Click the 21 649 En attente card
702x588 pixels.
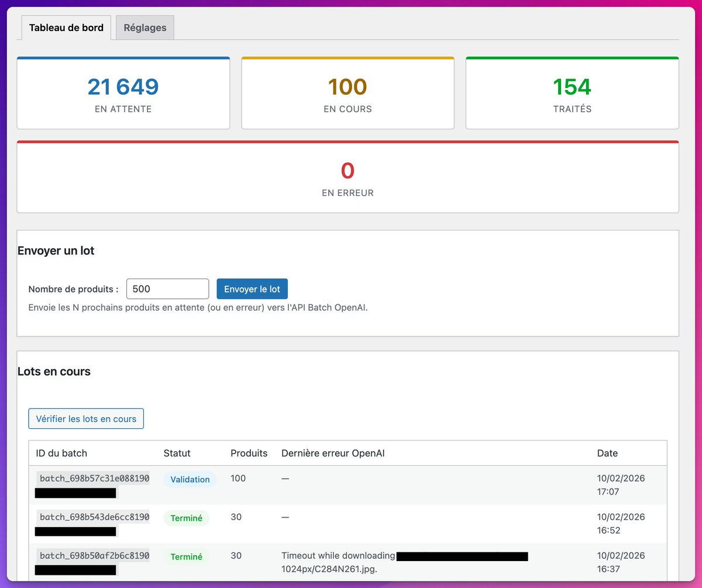point(123,93)
